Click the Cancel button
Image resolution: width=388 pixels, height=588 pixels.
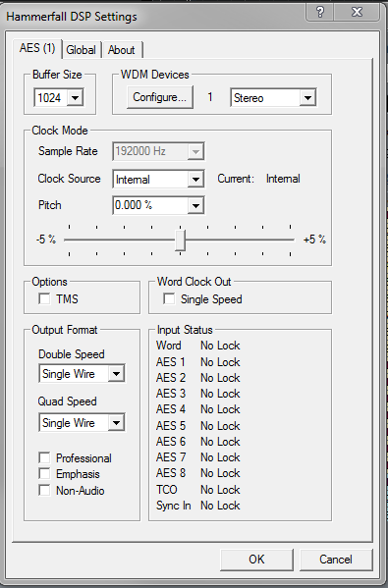coord(336,560)
